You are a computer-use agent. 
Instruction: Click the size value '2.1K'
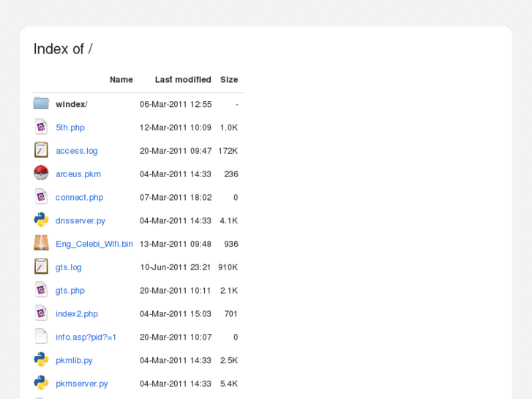[x=229, y=291]
